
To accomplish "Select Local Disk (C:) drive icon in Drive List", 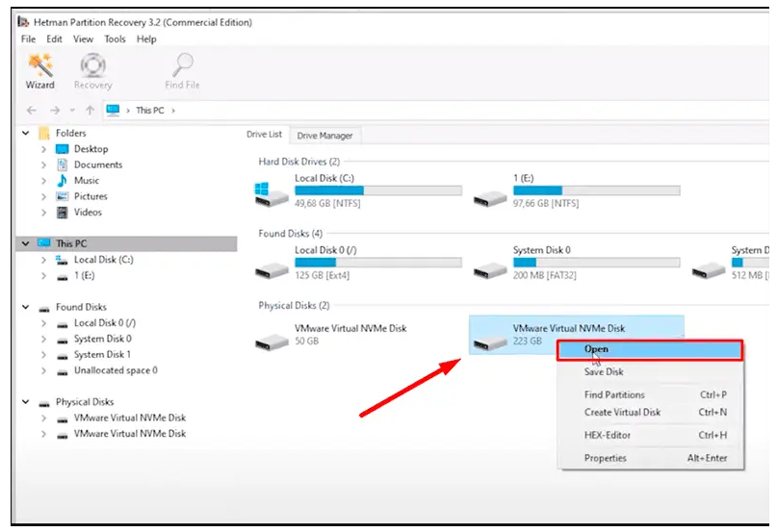I will [x=272, y=194].
